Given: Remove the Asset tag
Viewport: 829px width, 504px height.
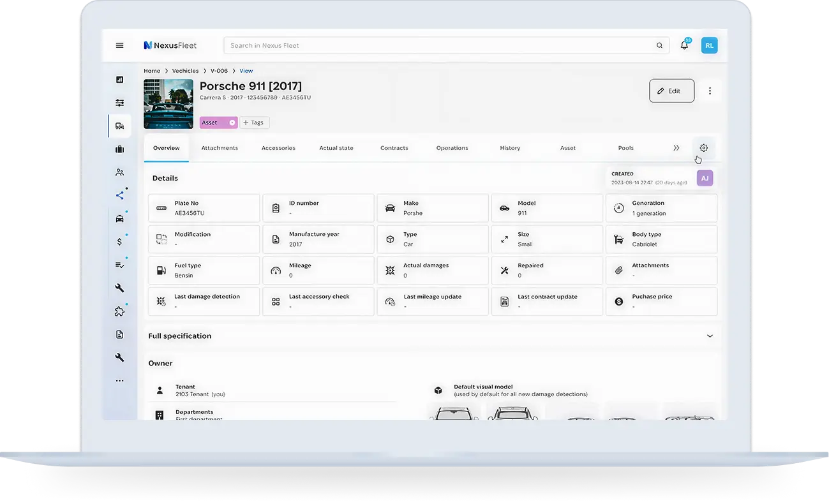Looking at the screenshot, I should (x=232, y=122).
